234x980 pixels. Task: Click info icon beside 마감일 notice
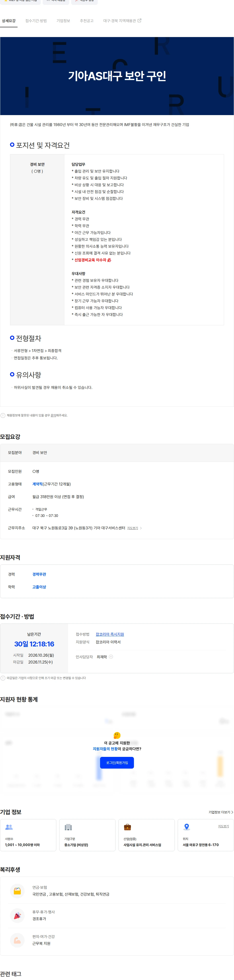3,678
